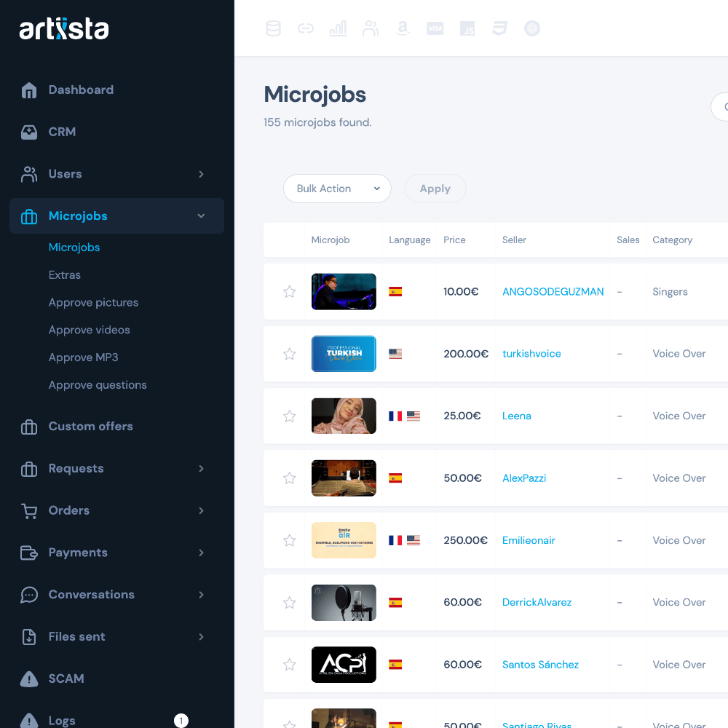Click the database icon in top toolbar
This screenshot has height=728, width=728.
(x=273, y=29)
